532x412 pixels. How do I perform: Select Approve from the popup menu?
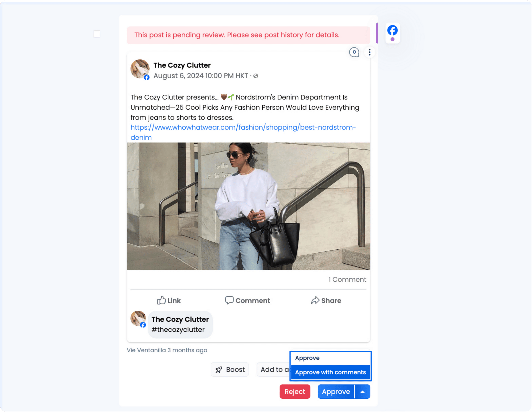click(x=307, y=358)
